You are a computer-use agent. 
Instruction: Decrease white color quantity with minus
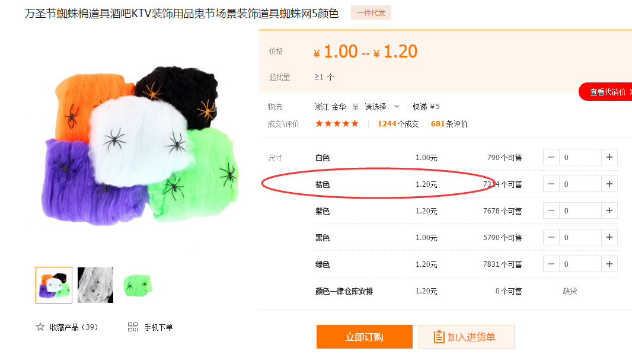pos(551,157)
